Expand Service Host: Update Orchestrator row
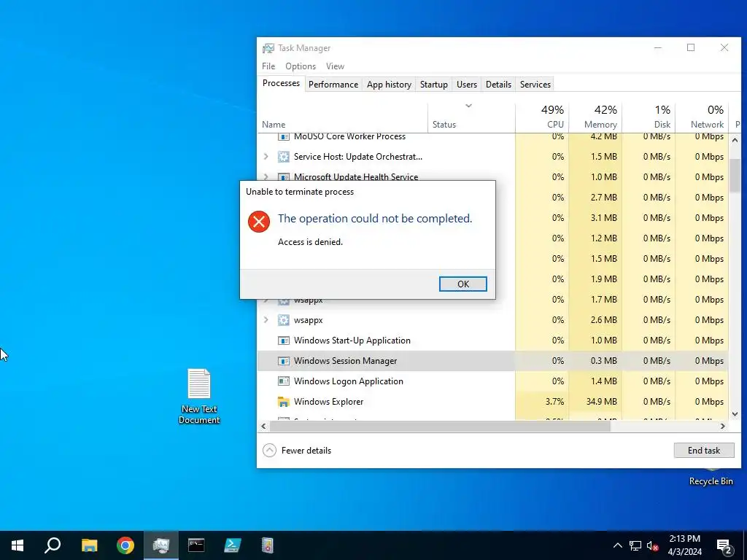The image size is (747, 560). coord(266,157)
